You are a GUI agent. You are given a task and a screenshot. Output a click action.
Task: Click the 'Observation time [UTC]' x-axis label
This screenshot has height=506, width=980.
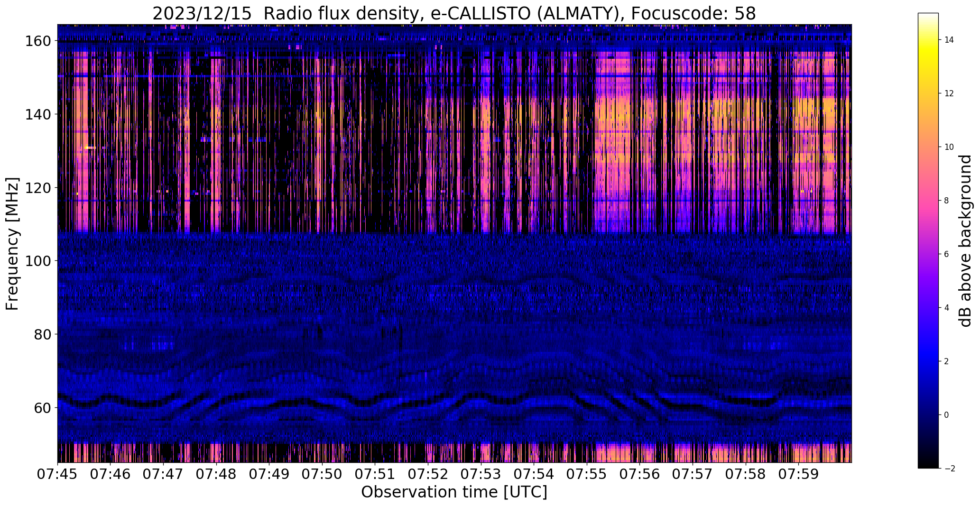[x=454, y=492]
